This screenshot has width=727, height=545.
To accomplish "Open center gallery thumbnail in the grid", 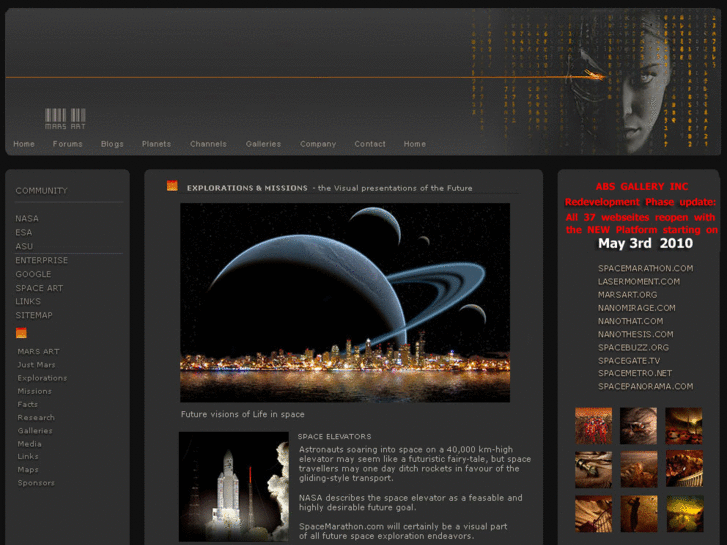I will pyautogui.click(x=638, y=469).
